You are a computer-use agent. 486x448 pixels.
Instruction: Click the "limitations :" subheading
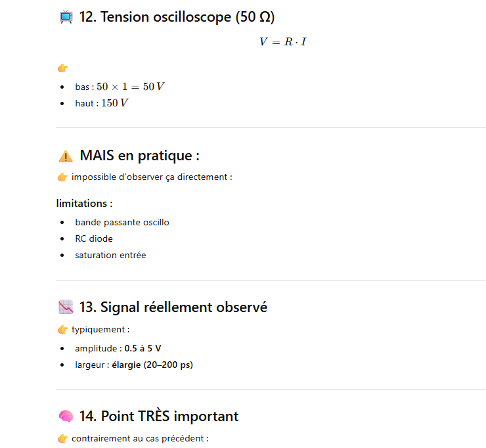coord(84,204)
